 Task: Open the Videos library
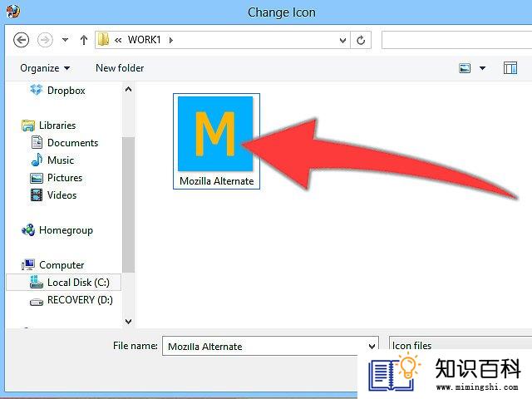click(62, 195)
